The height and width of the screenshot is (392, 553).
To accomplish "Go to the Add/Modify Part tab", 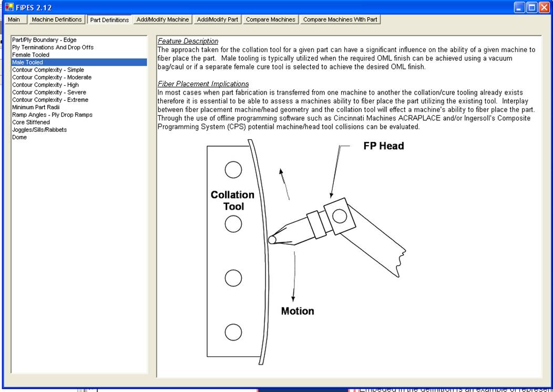I will point(218,19).
